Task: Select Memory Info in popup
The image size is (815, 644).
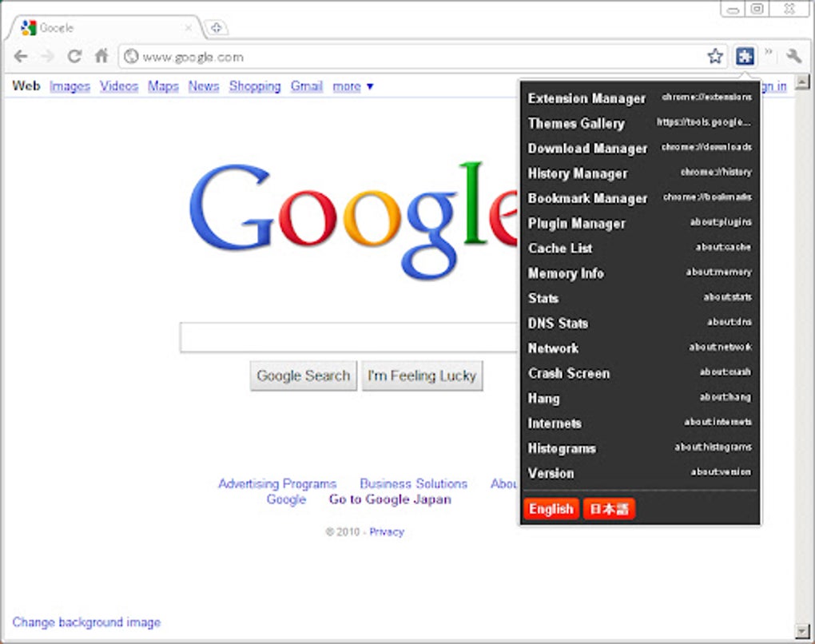Action: pos(640,273)
